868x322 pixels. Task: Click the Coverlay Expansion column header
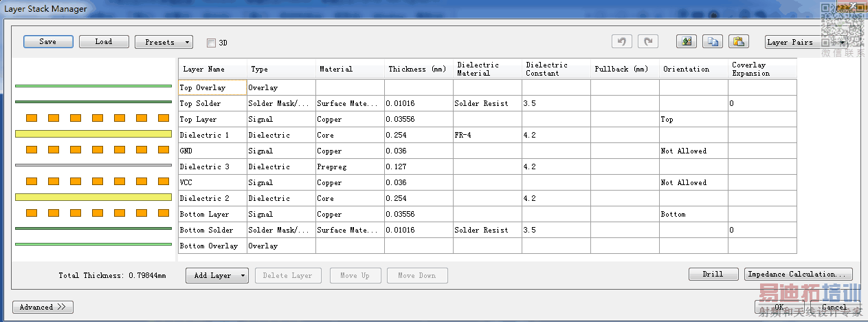coord(763,69)
